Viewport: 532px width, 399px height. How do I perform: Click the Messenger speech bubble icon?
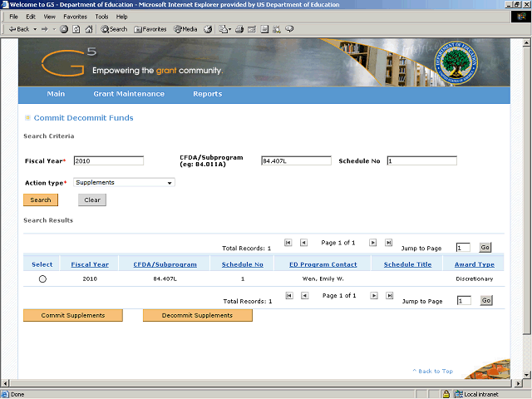[x=289, y=29]
